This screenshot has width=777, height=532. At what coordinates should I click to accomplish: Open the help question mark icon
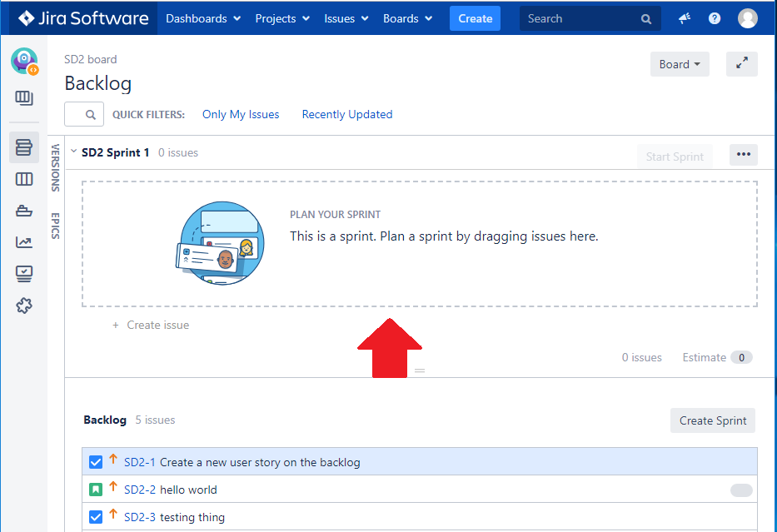click(x=714, y=17)
